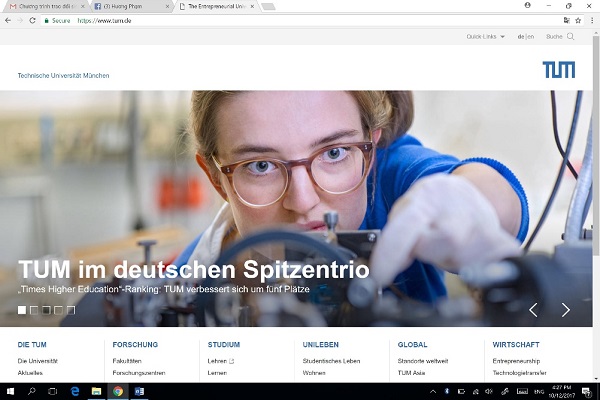Open the Chrome three-dot menu

coord(592,20)
